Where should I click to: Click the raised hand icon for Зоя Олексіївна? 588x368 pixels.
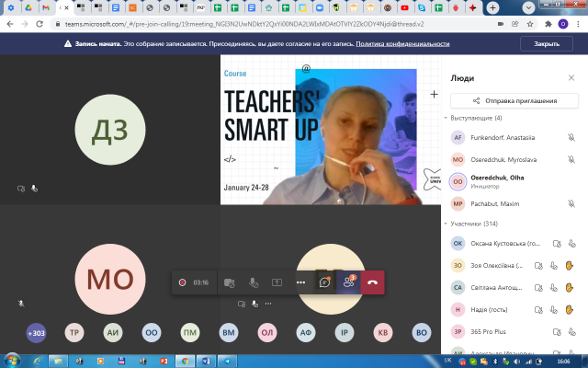570,265
